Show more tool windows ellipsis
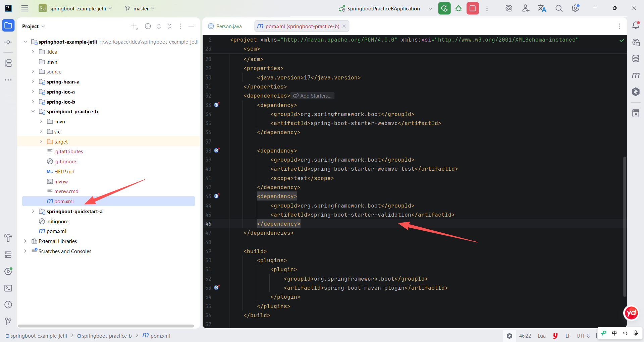Screen dimensions: 644x342 8,80
